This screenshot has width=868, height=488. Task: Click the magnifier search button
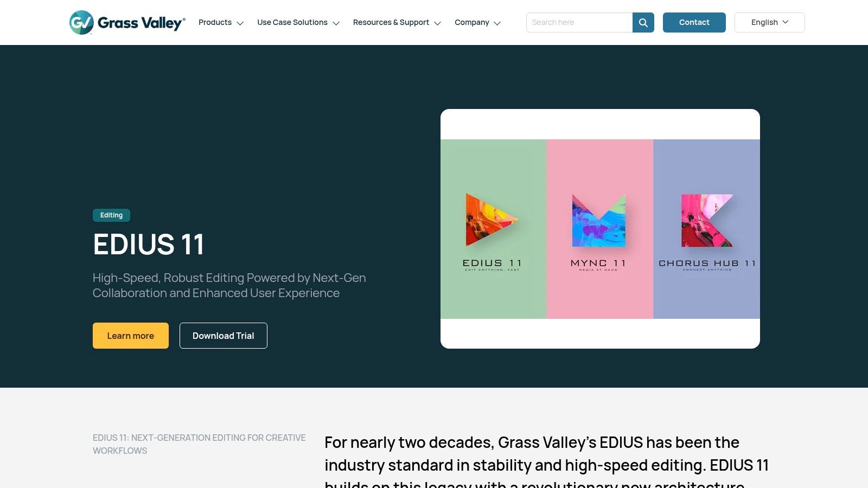643,22
